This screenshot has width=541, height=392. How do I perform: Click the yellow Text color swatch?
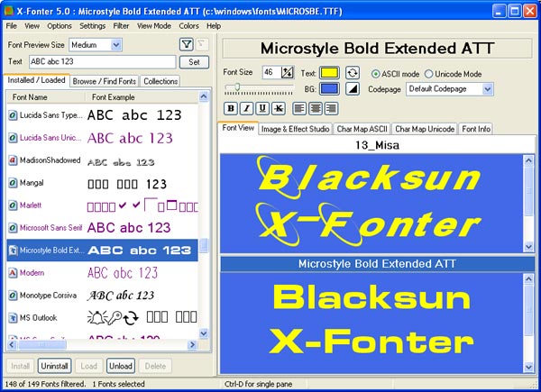coord(329,73)
